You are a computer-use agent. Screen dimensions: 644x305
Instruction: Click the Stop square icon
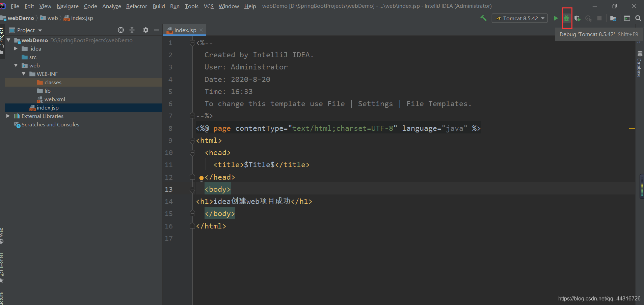coord(599,18)
